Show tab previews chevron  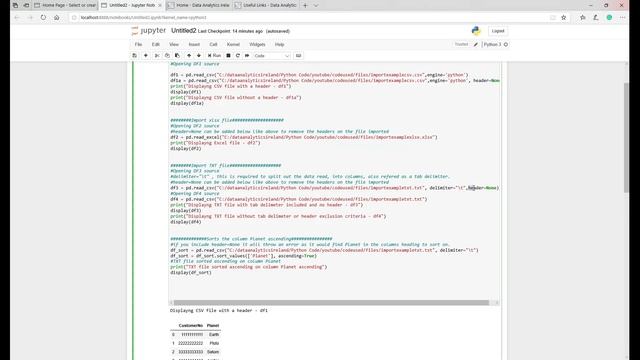point(316,5)
